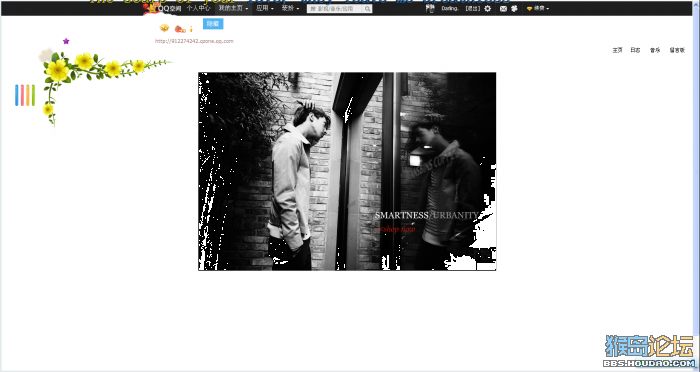Click the clover icon beside the envelope

514,8
